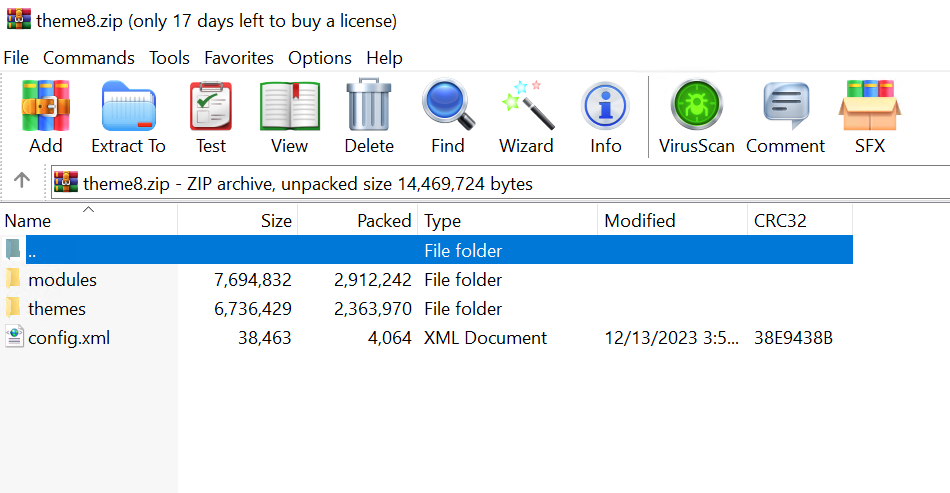Click the Delete trash can icon

click(x=369, y=116)
